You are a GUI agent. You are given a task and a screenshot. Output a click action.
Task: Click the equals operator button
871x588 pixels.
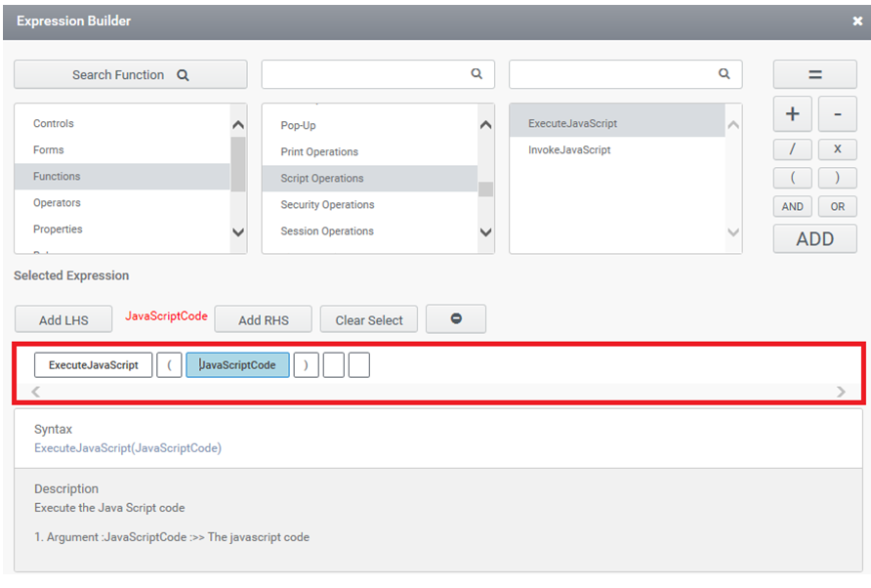[814, 75]
